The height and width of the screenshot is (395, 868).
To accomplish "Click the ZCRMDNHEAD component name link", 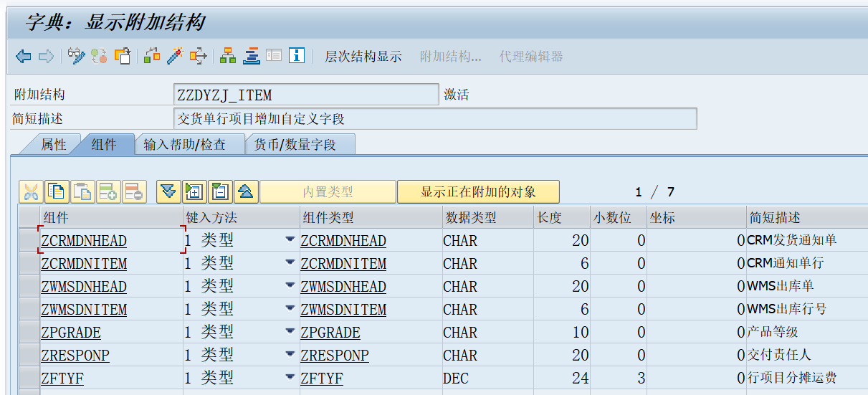I will [84, 241].
